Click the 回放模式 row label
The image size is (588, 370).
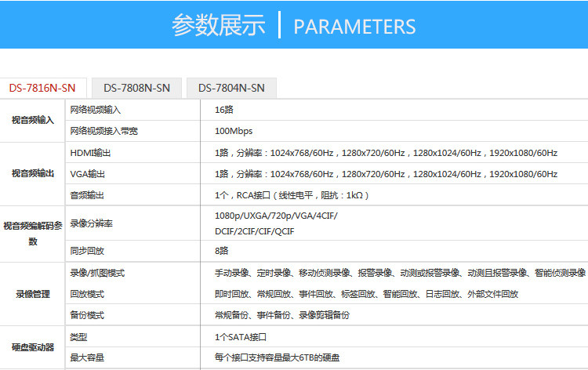point(87,294)
